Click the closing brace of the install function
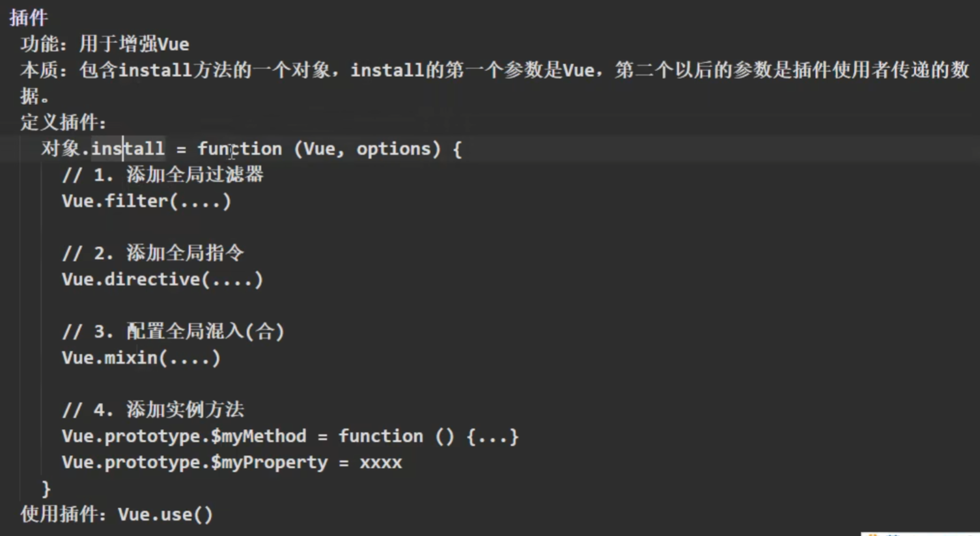980x536 pixels. [x=46, y=488]
